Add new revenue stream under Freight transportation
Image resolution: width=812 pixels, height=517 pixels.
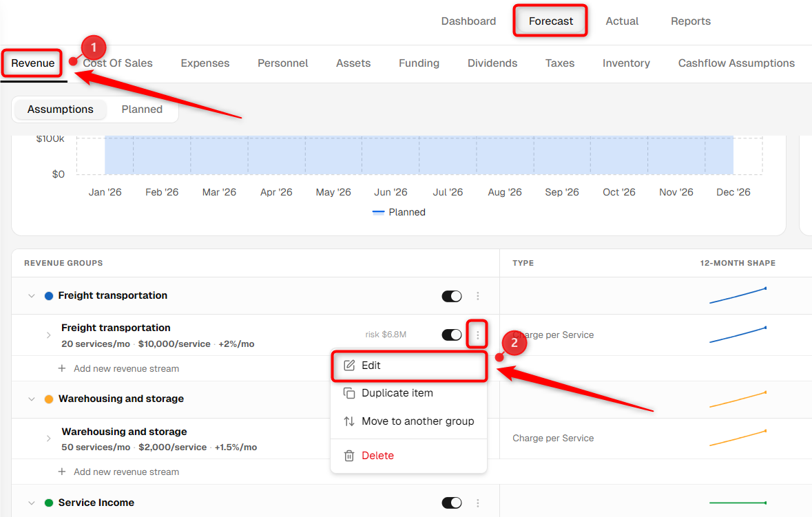(126, 368)
